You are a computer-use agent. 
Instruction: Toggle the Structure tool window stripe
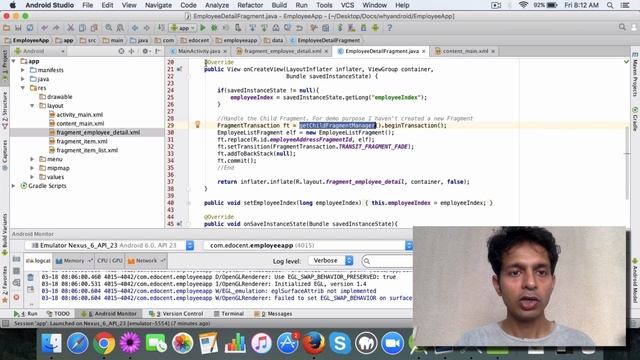tap(4, 110)
